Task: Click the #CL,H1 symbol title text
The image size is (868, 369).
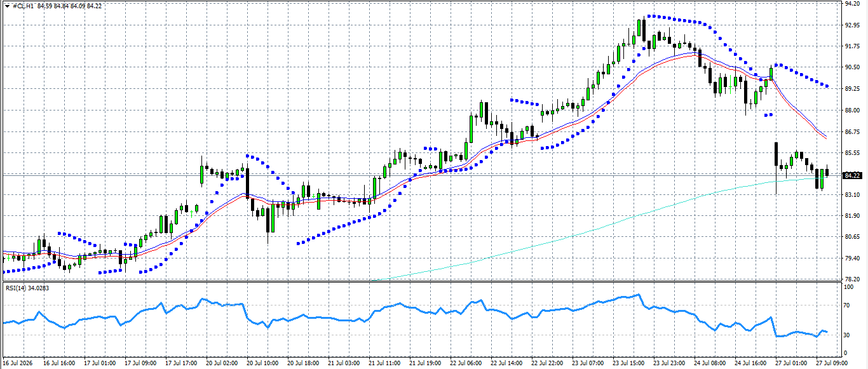Action: pos(23,5)
